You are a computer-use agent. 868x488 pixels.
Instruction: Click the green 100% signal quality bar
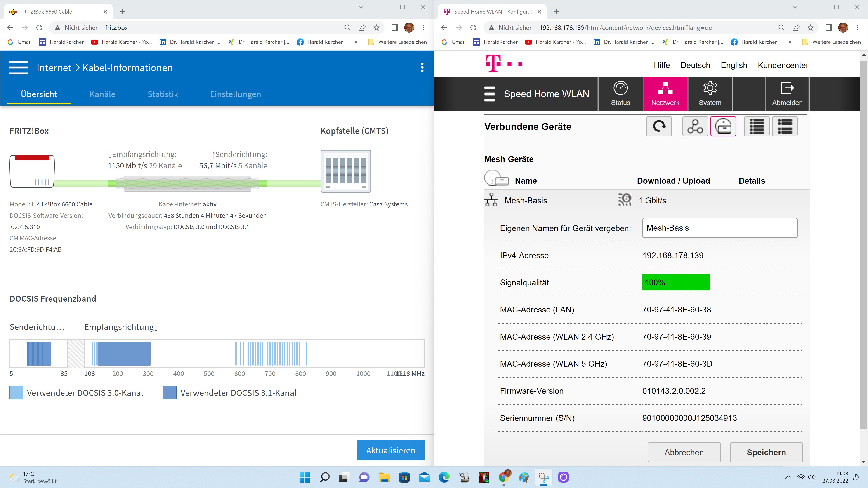676,282
